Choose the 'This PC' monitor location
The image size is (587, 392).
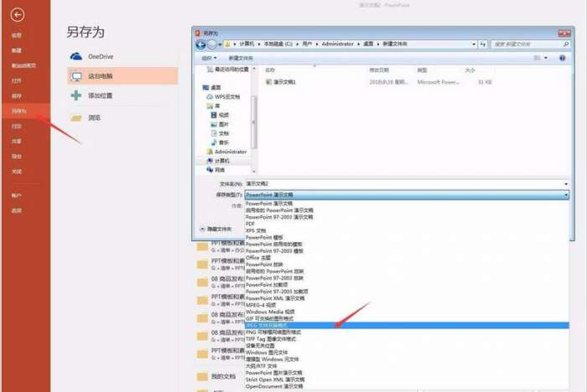coord(122,76)
